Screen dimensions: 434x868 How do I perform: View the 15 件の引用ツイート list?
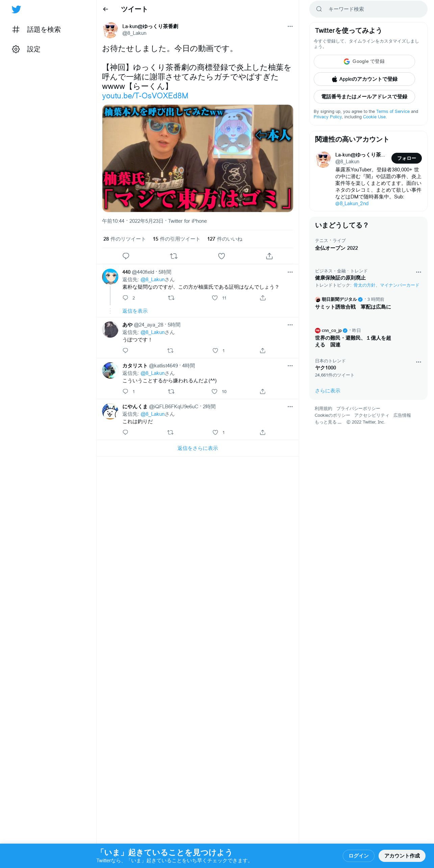pyautogui.click(x=176, y=239)
